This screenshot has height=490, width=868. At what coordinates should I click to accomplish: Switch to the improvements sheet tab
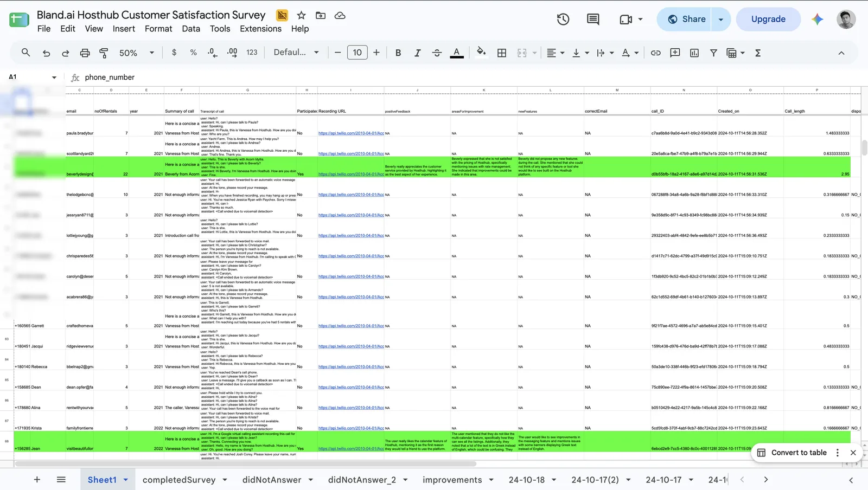[x=452, y=480]
